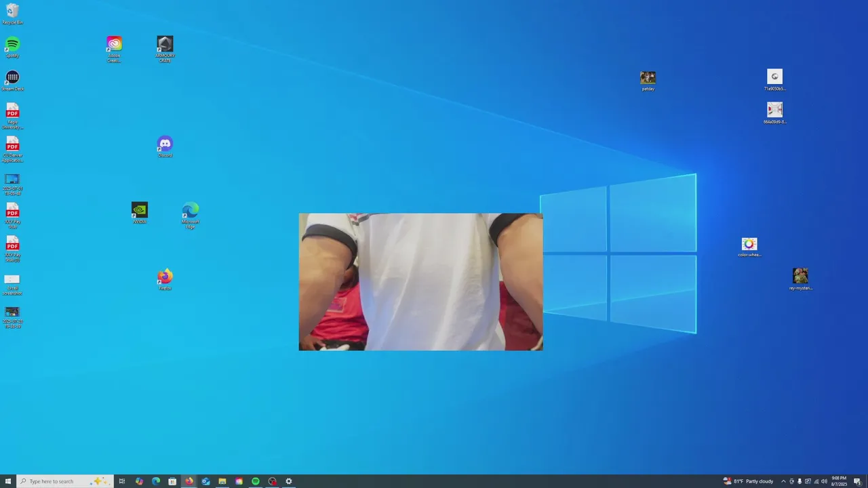This screenshot has height=488, width=868.
Task: Open the network Wi-Fi tray icon
Action: click(816, 481)
